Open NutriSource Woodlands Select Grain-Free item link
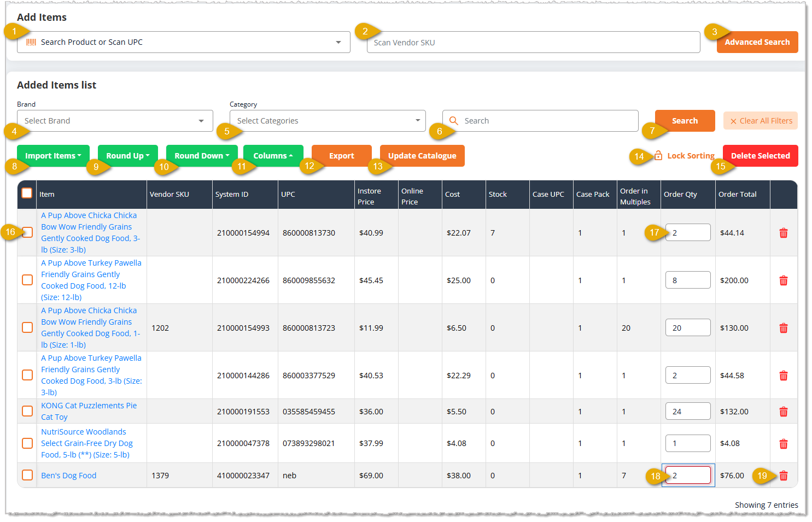 click(87, 443)
